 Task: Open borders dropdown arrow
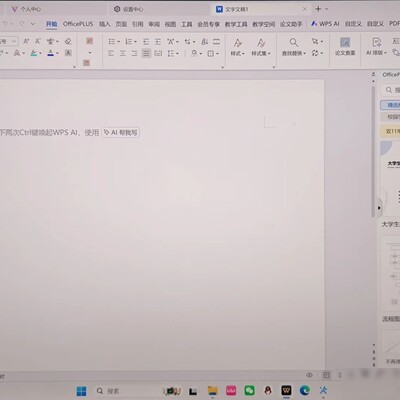pyautogui.click(x=217, y=54)
